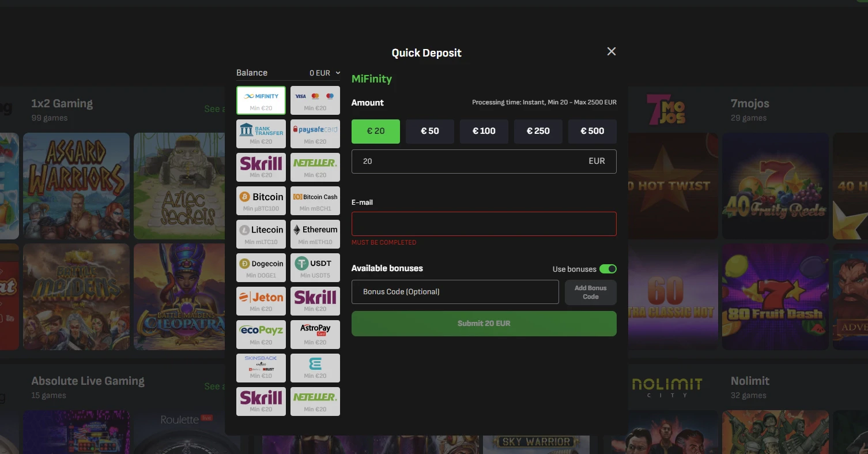Click the 1x2 Gaming provider heading

coord(62,104)
